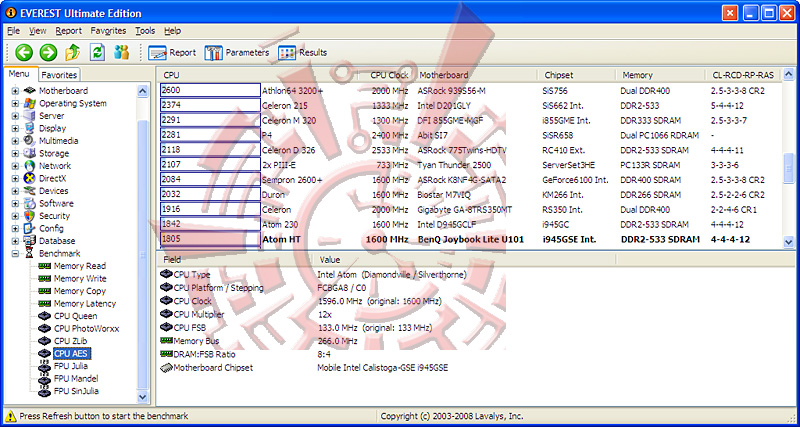Select the Storage tree icon
This screenshot has height=427, width=800.
pos(30,153)
